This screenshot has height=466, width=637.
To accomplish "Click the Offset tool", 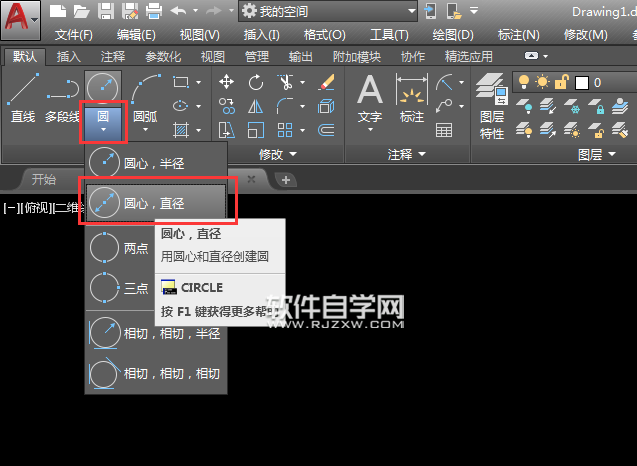I will 327,130.
